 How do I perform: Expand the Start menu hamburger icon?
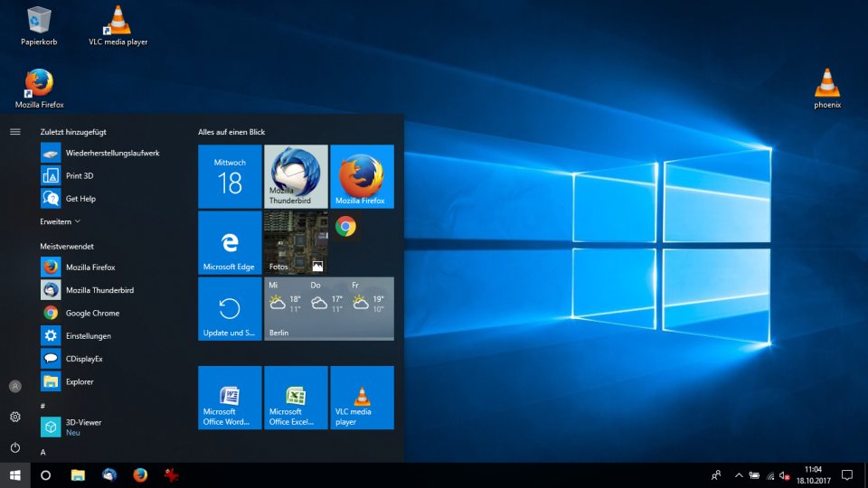pyautogui.click(x=15, y=132)
